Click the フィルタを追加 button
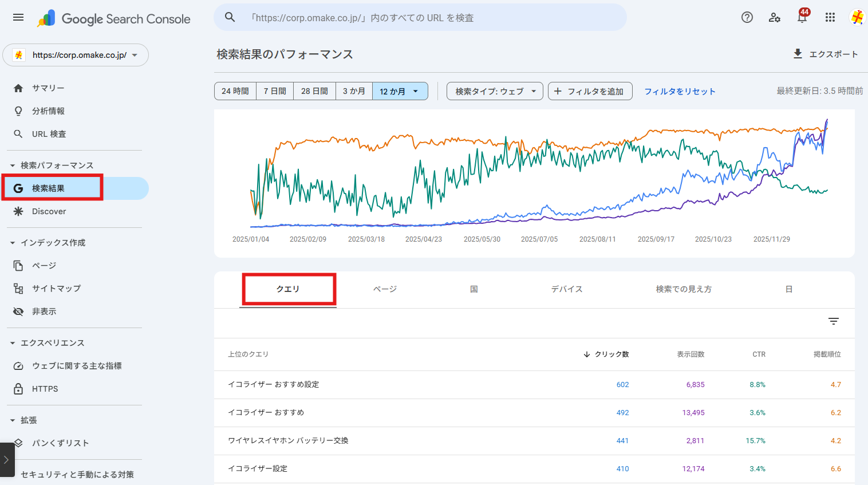 (590, 91)
